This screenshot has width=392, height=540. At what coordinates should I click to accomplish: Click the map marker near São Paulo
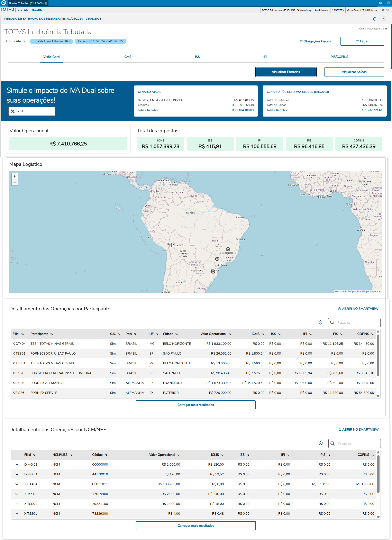point(217,259)
